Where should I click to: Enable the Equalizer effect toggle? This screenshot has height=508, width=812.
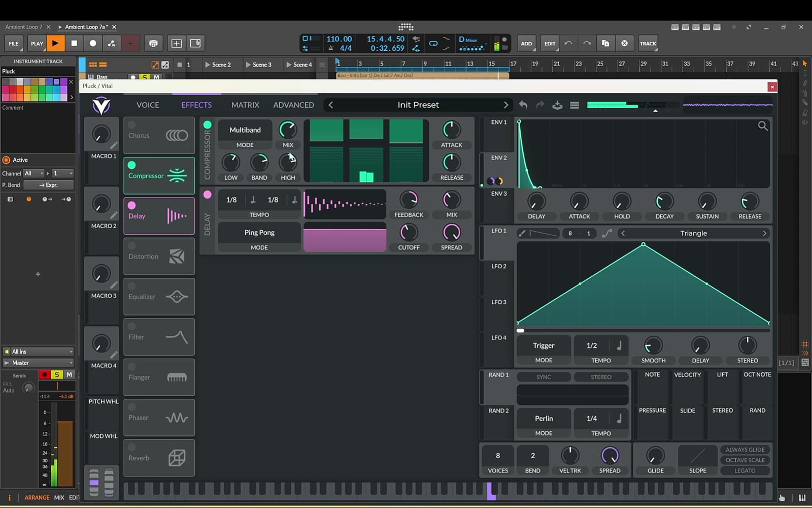(132, 286)
